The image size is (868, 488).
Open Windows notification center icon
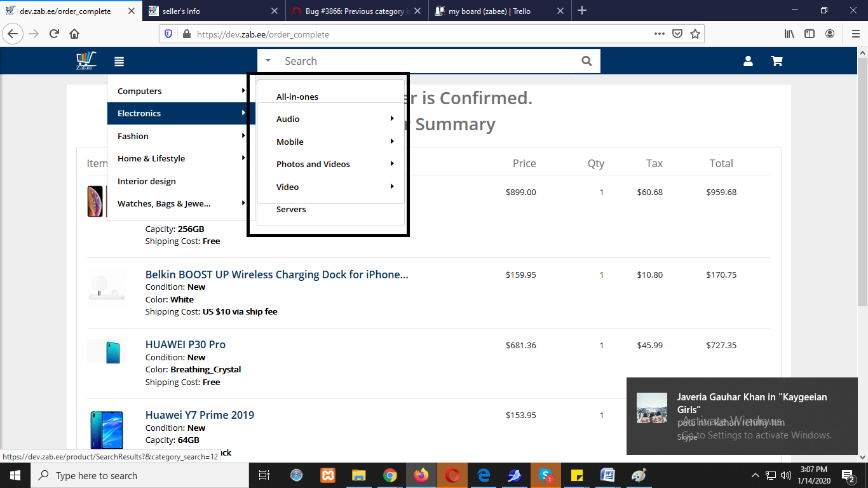click(x=848, y=475)
